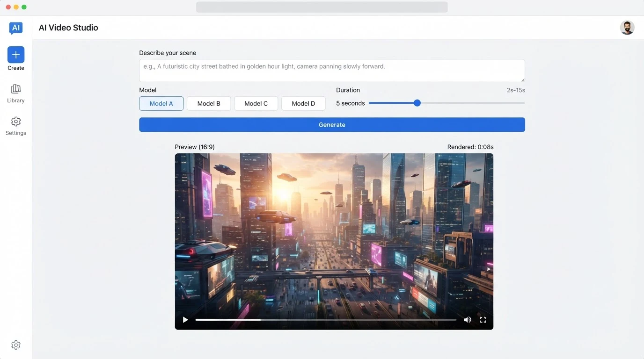Image resolution: width=644 pixels, height=359 pixels.
Task: Play the preview video
Action: (x=185, y=320)
